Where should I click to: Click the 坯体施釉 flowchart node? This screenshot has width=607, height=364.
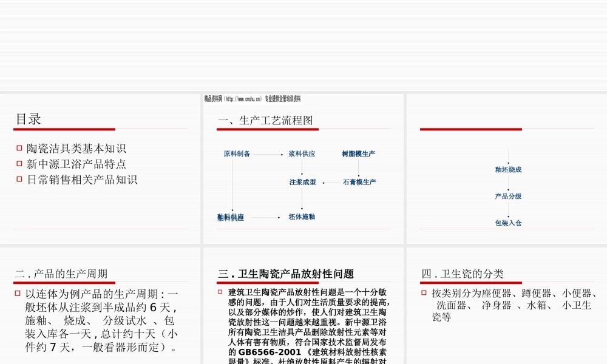[x=302, y=217]
